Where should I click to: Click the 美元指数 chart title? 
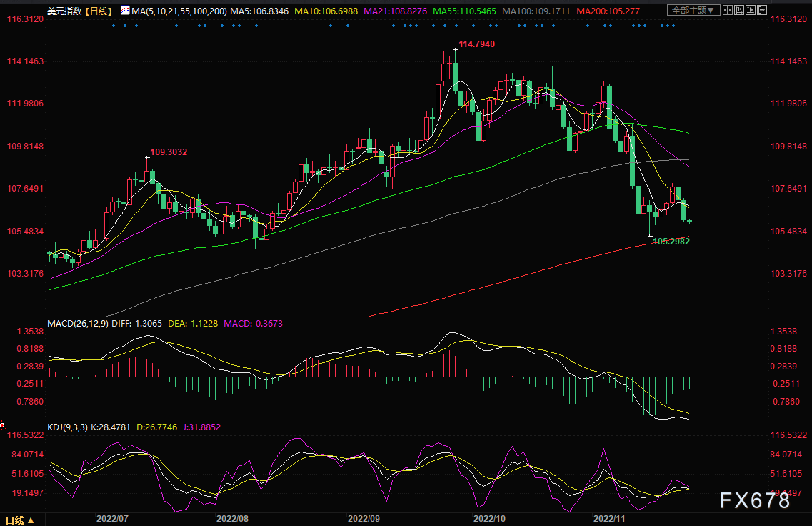[x=64, y=11]
